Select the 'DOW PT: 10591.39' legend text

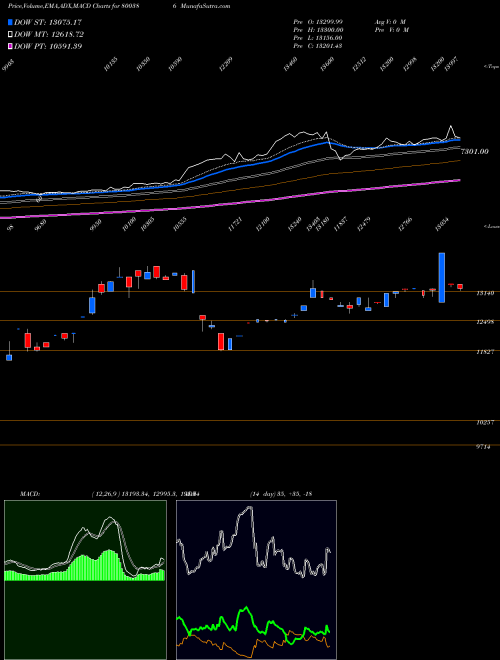48,46
